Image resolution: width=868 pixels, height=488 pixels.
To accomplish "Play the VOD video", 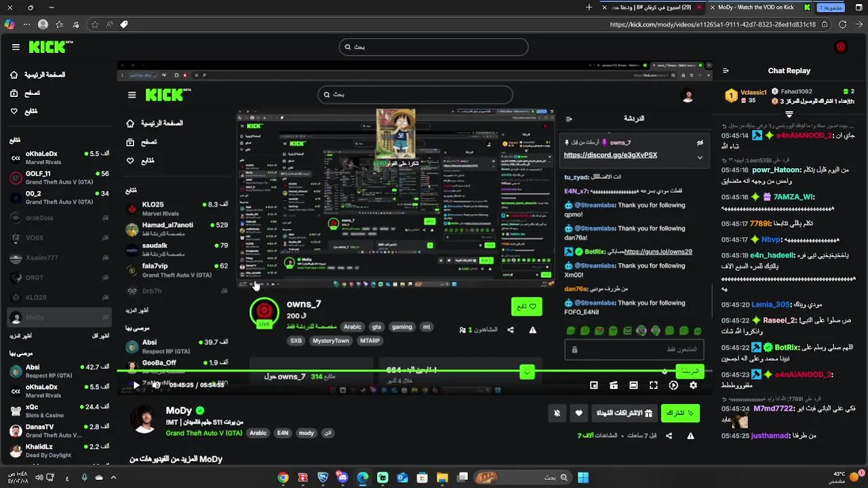I will click(136, 385).
